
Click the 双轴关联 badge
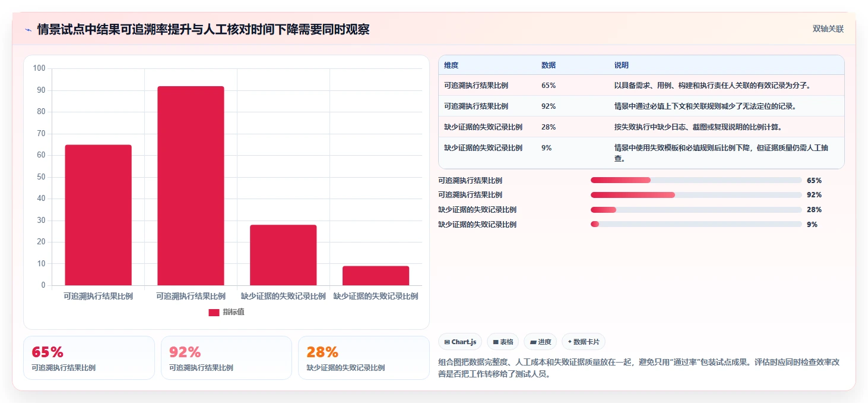point(828,29)
